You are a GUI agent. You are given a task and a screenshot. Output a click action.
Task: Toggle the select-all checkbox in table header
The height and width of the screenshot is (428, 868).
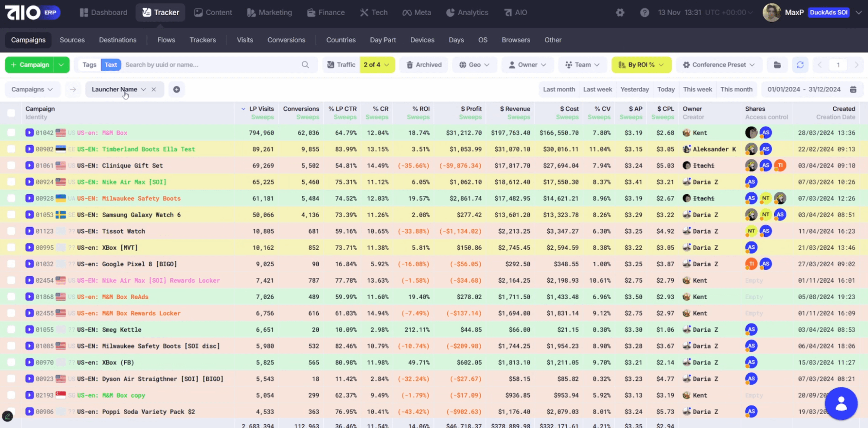(x=11, y=113)
